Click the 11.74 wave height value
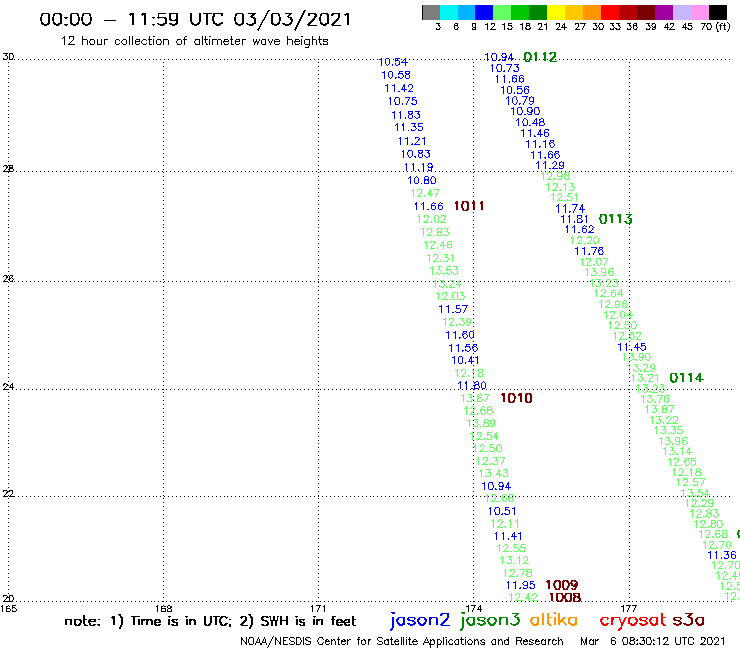Screen dimensions: 740x650 click(x=570, y=209)
